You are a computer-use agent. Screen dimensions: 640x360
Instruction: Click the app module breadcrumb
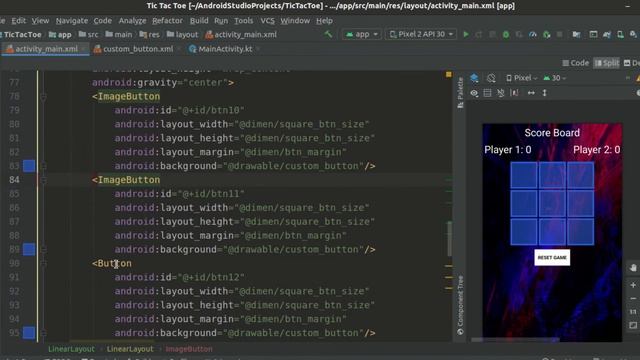60,35
